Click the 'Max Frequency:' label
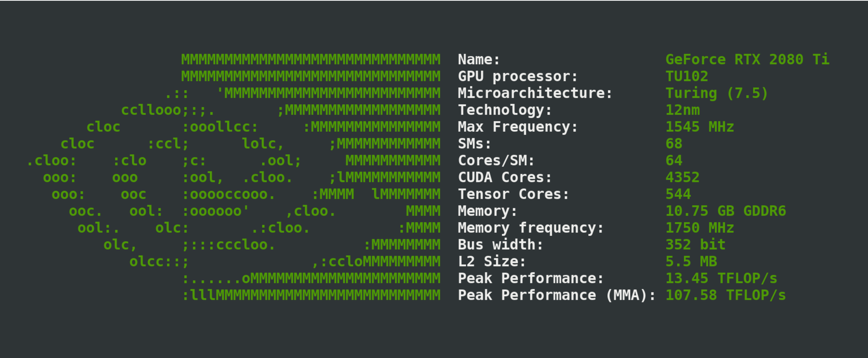This screenshot has width=868, height=358. pos(518,127)
